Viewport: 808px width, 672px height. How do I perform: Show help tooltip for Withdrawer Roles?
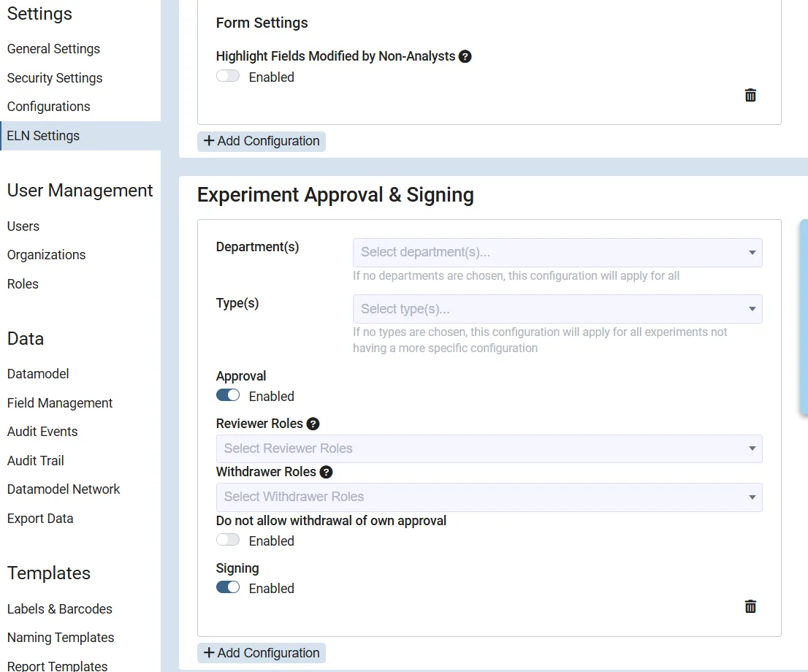(326, 472)
